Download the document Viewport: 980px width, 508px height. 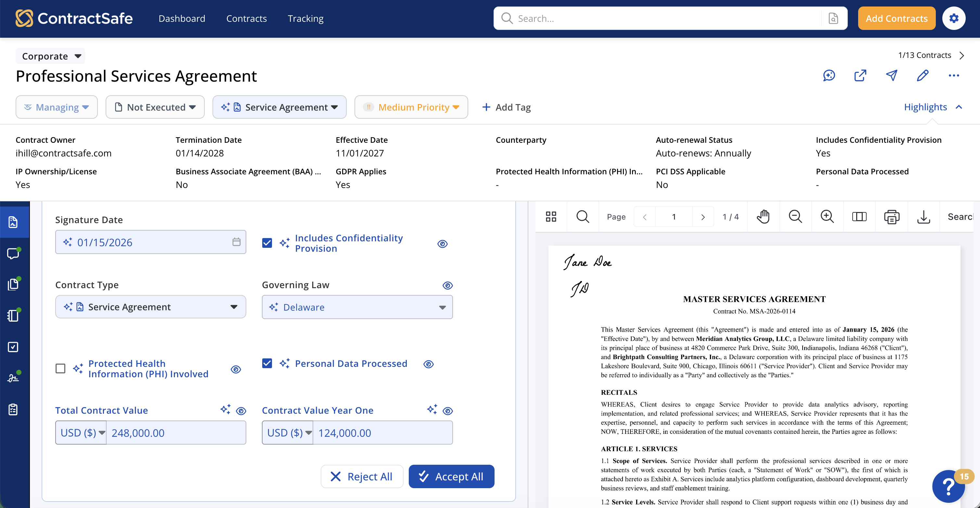click(923, 217)
